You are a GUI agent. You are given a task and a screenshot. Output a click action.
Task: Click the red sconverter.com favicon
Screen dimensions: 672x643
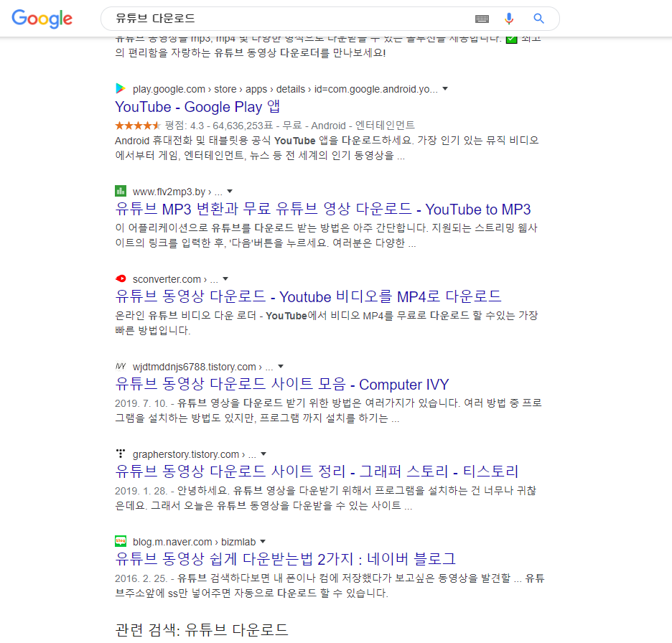click(x=121, y=278)
